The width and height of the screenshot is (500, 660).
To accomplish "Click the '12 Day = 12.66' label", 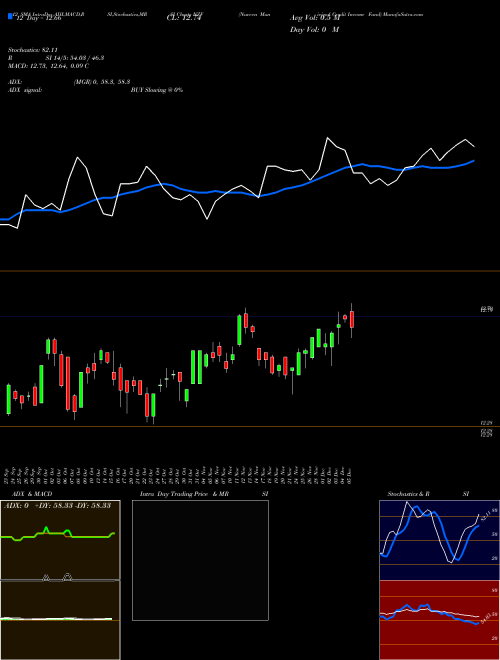I will tap(37, 19).
